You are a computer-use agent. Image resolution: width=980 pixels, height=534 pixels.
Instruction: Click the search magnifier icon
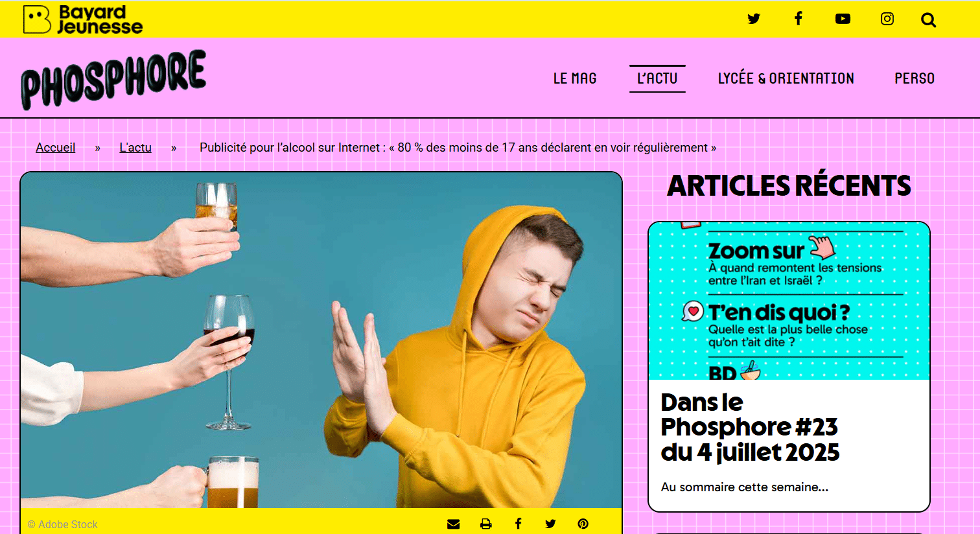pos(928,20)
